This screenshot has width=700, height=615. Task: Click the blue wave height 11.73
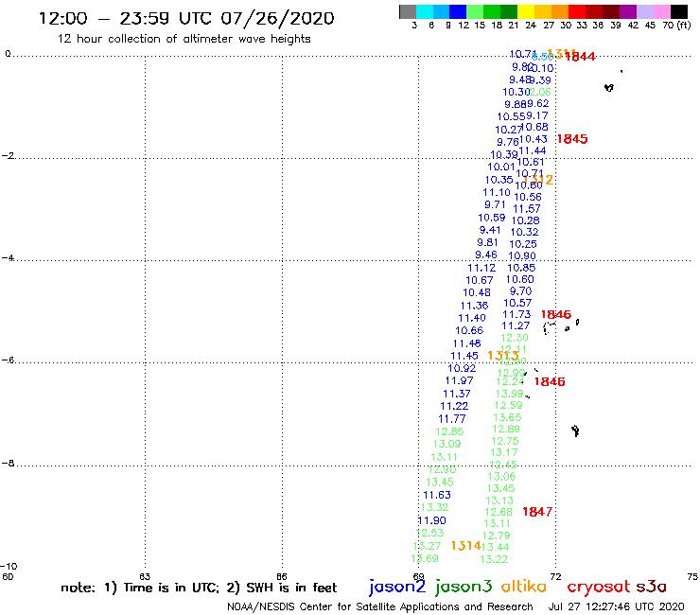click(516, 314)
